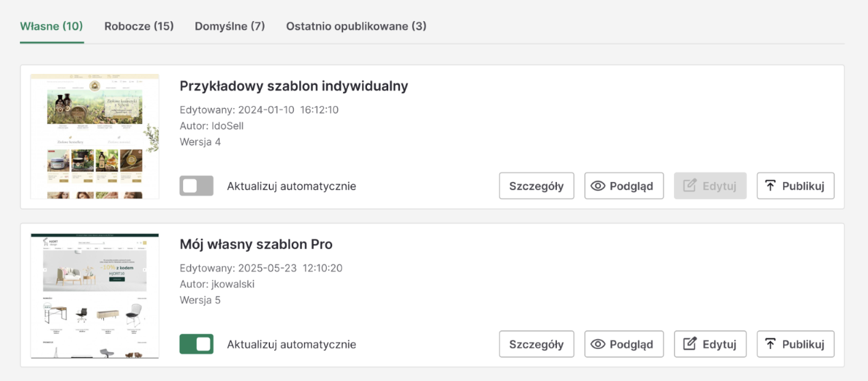This screenshot has height=381, width=868.
Task: Click upload arrow icon for Przykładowy szablon indywidualny
Action: click(770, 186)
